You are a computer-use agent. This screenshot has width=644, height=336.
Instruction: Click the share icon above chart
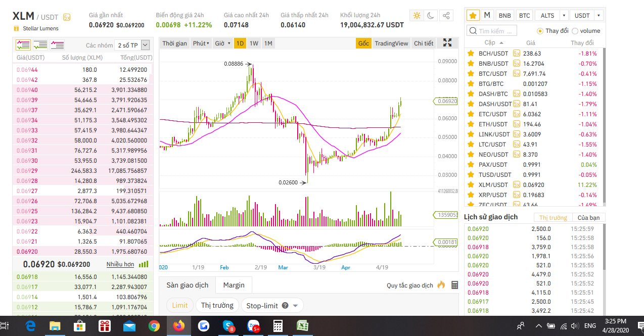click(x=446, y=16)
